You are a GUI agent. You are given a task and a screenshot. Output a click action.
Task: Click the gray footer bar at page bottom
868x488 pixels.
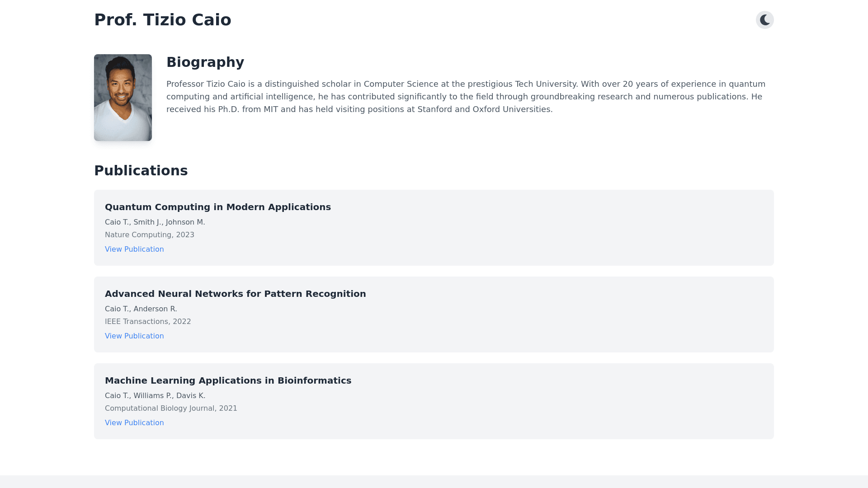pos(434,482)
